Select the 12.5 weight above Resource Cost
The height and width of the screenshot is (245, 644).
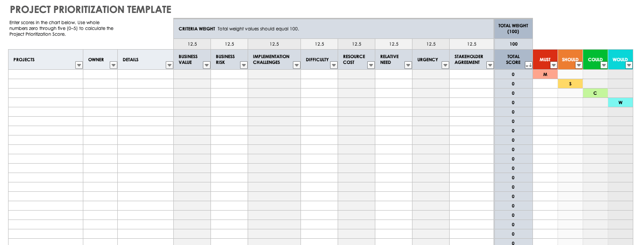point(356,44)
